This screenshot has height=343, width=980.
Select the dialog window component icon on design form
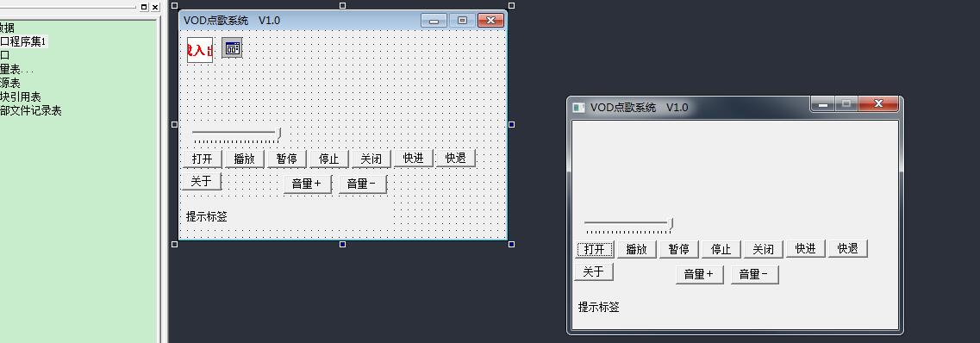(x=232, y=47)
